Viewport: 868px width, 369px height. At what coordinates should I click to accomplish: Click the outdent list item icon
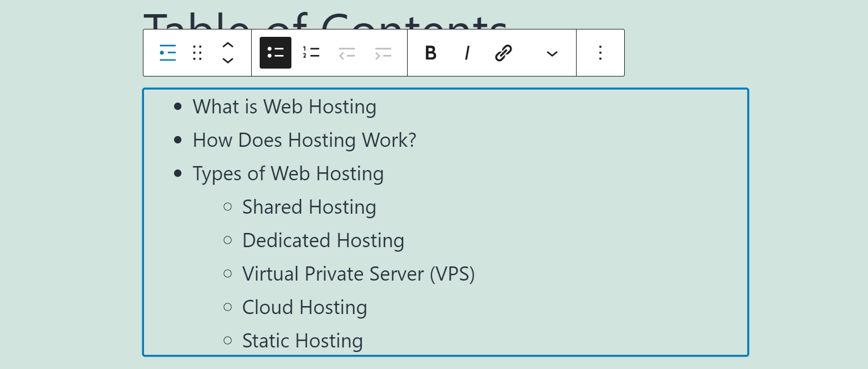click(x=347, y=53)
